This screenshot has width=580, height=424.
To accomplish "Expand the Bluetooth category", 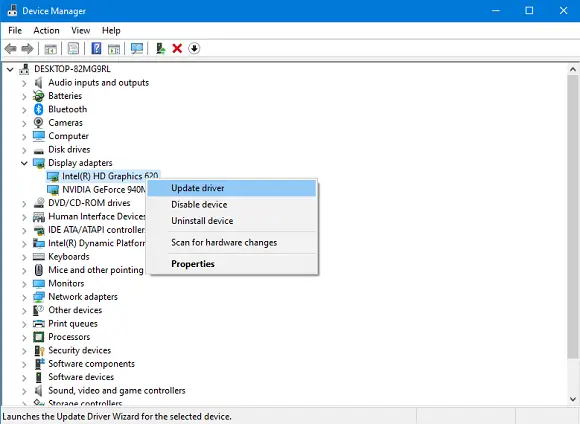I will point(24,110).
